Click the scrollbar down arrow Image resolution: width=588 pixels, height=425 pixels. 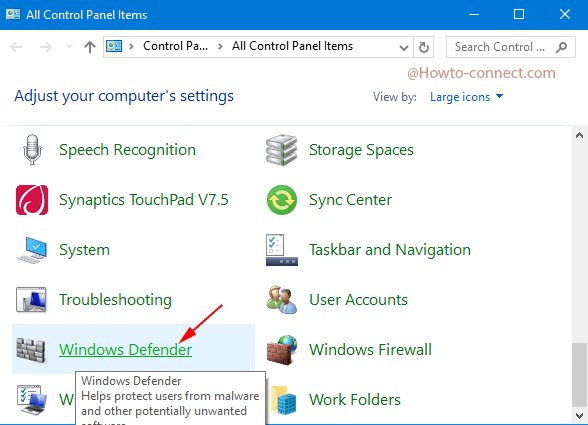[579, 415]
